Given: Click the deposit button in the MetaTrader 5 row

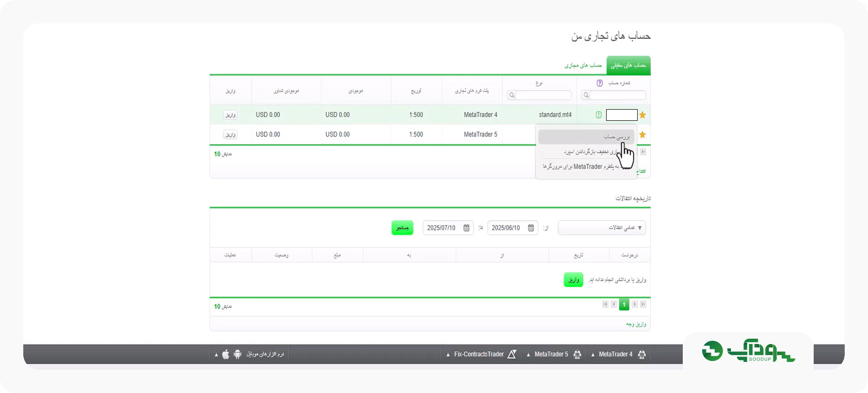Looking at the screenshot, I should pyautogui.click(x=230, y=134).
